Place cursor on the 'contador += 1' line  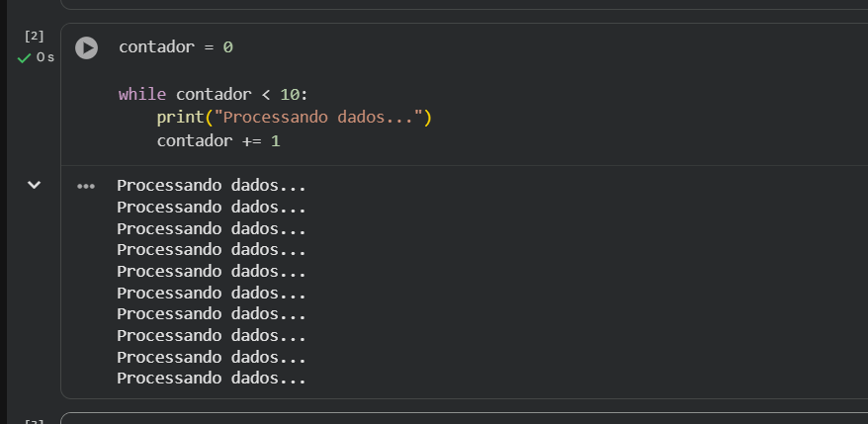[x=218, y=141]
